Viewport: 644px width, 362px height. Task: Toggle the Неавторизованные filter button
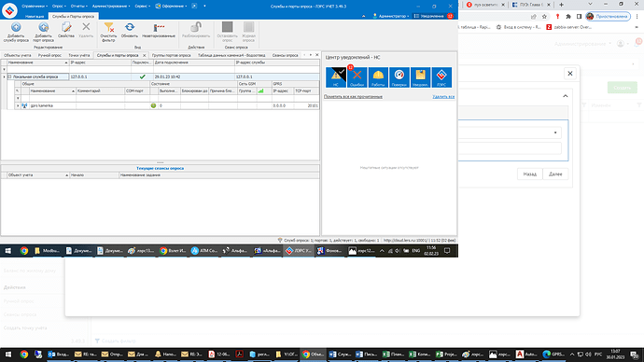pyautogui.click(x=159, y=30)
